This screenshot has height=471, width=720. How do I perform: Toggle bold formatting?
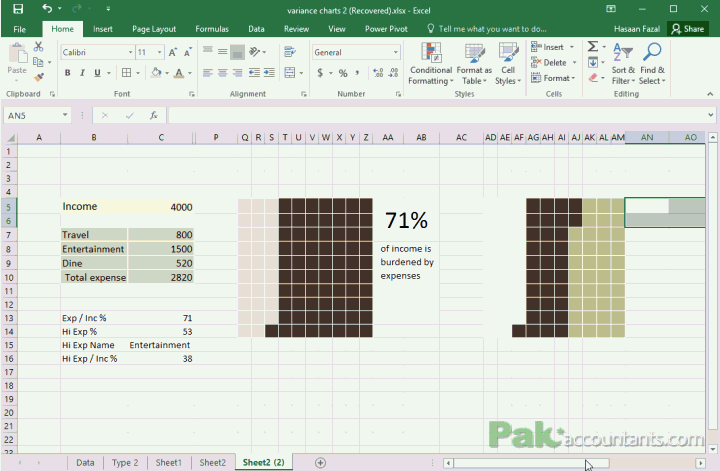pos(68,73)
